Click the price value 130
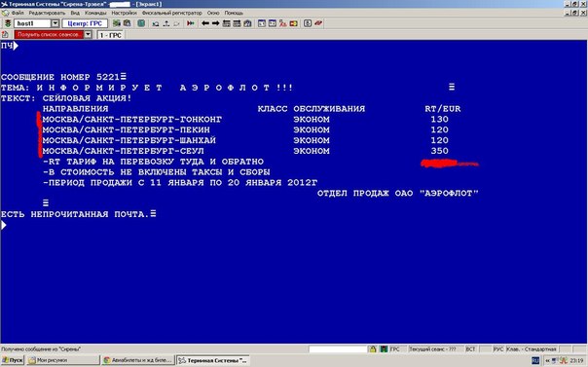Screen dimensions: 588x367 439,119
